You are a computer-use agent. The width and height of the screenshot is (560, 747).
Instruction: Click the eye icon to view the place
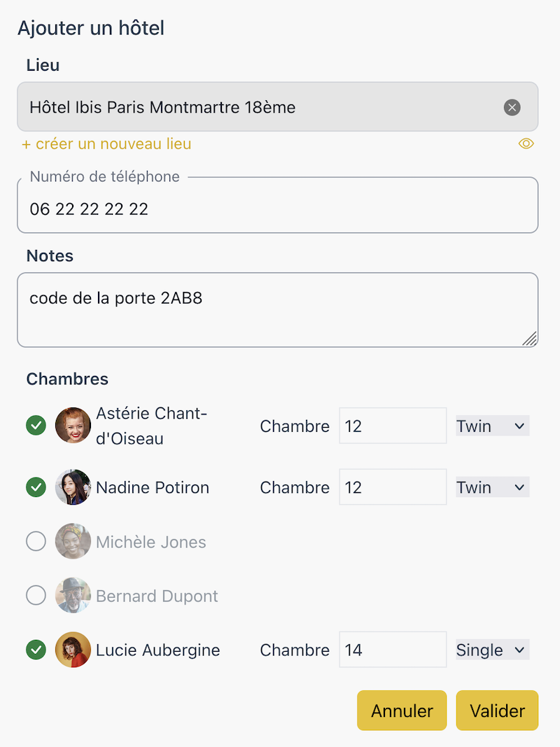click(526, 144)
